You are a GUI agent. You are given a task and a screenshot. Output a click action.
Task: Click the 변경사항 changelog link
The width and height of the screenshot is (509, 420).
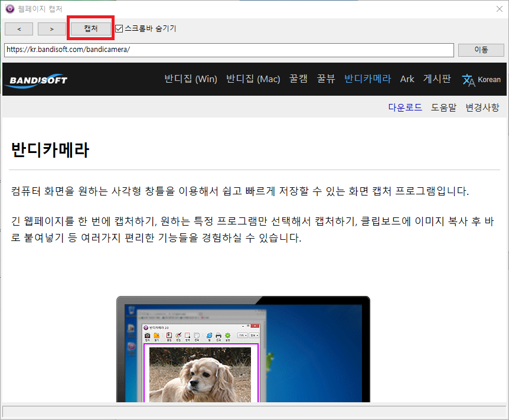482,107
